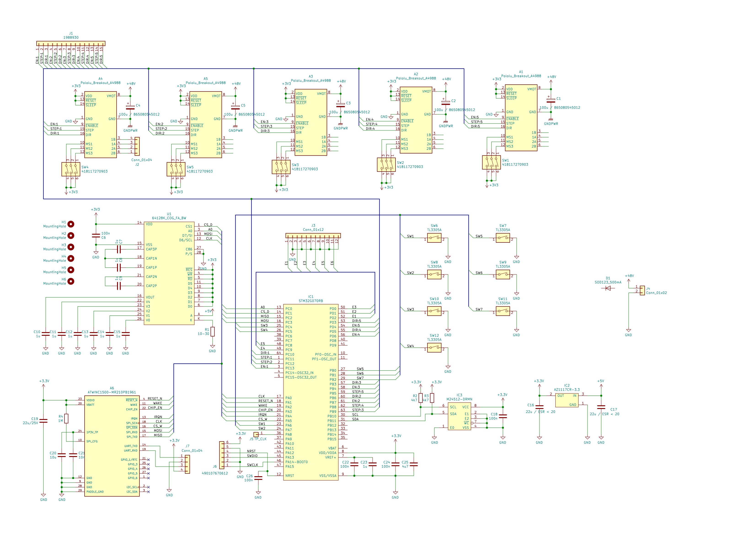
Task: Click the 'SCL' label at PB10
Action: pyautogui.click(x=355, y=414)
